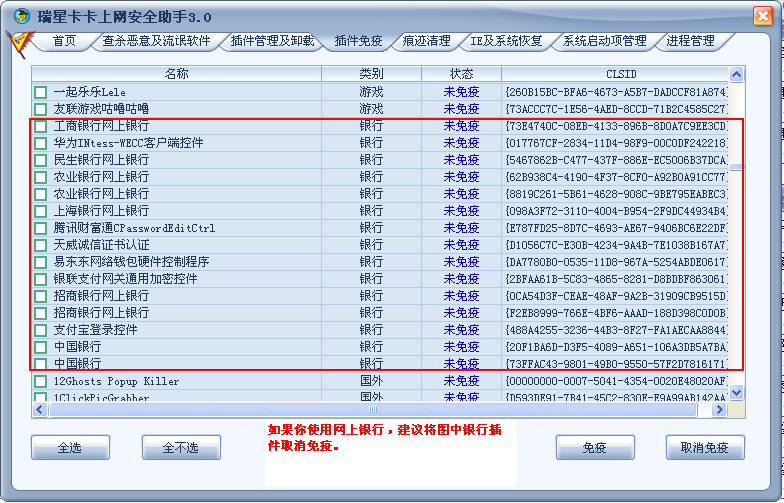Open the IE及系统恢复 tab
Image resolution: width=784 pixels, height=503 pixels.
pos(506,41)
